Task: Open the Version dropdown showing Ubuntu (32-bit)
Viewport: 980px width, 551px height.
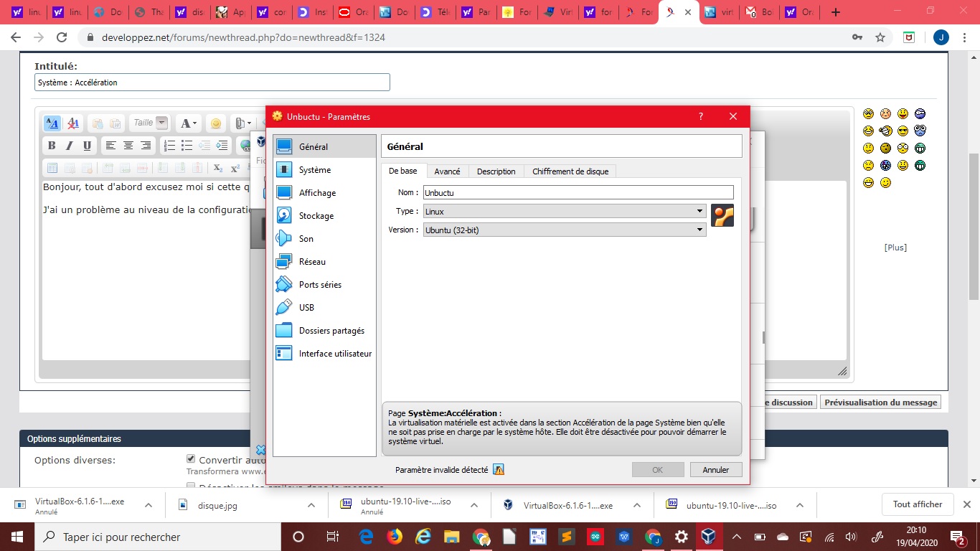Action: pyautogui.click(x=565, y=230)
